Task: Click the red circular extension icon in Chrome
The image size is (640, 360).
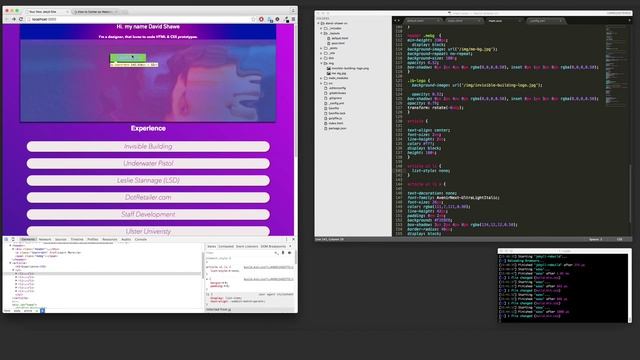Action: [x=261, y=19]
